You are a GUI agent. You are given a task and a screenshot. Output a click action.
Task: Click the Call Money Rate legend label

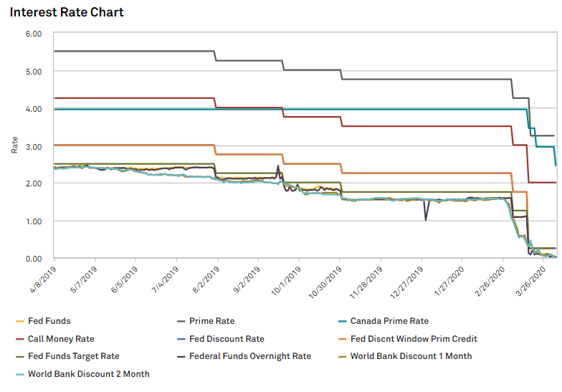[x=62, y=339]
